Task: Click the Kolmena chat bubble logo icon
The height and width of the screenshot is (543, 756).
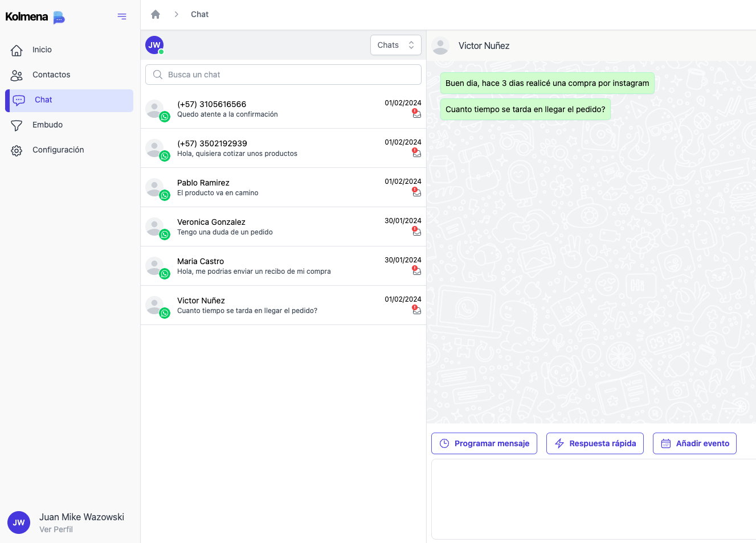Action: 59,18
